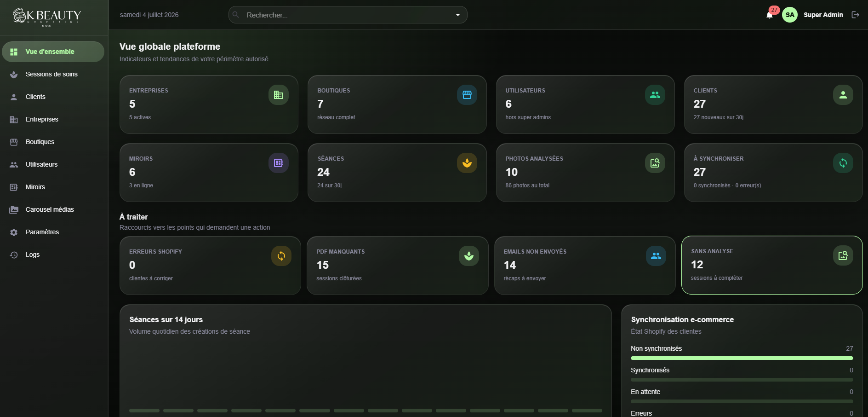Click the mirror icon in Miroirs card
This screenshot has width=868, height=417.
(279, 163)
